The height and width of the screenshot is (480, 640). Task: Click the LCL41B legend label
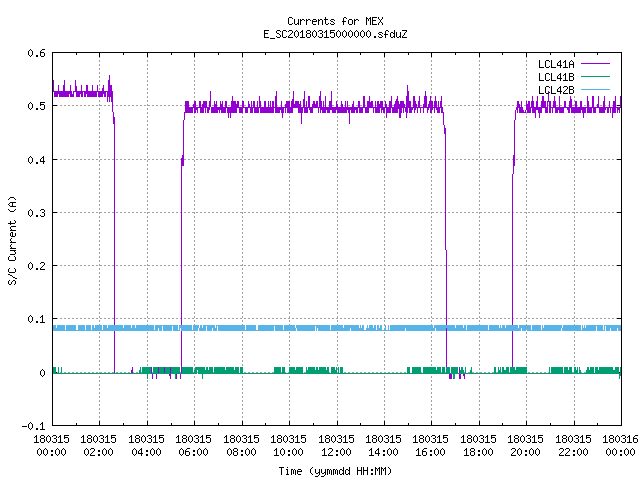pyautogui.click(x=556, y=77)
